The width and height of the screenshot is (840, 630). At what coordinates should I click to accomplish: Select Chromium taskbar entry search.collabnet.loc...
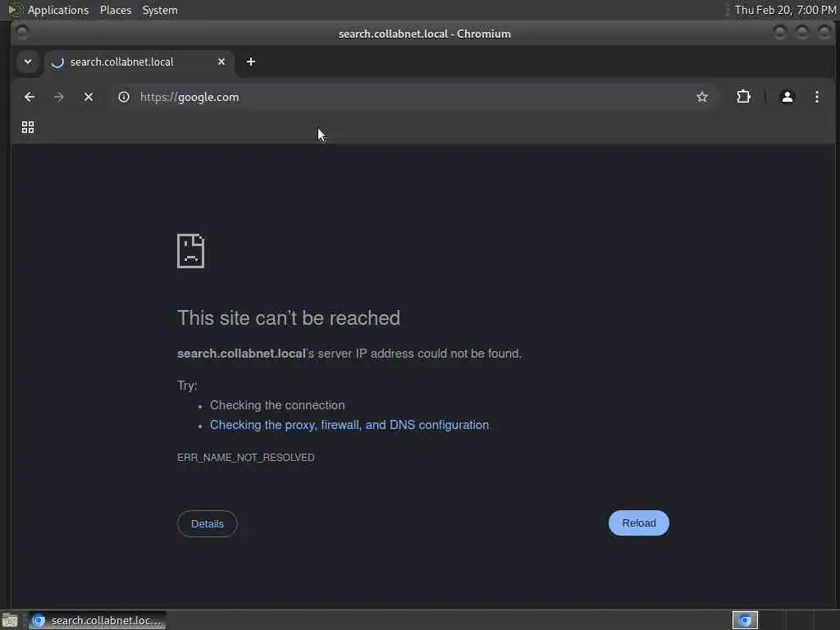[x=98, y=620]
